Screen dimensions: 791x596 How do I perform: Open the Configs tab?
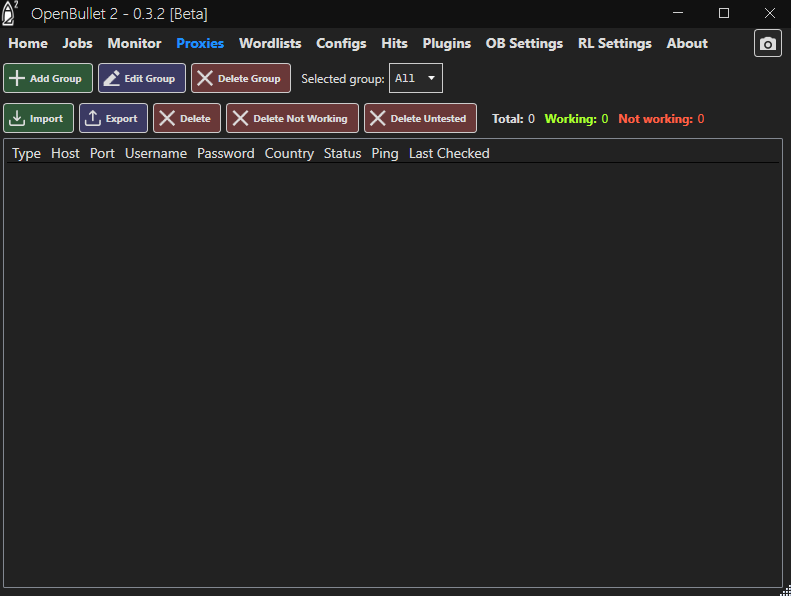[341, 44]
